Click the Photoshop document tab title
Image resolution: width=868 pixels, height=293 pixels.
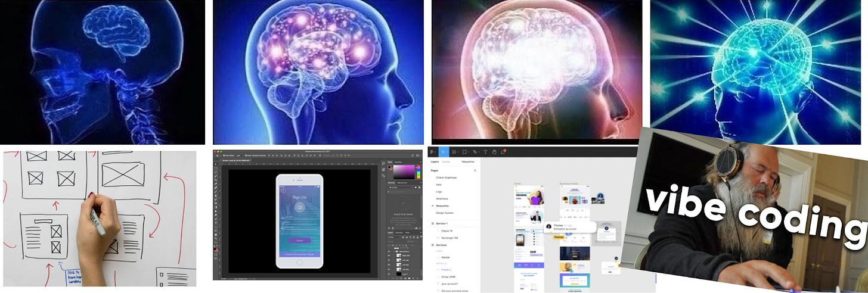click(x=235, y=160)
